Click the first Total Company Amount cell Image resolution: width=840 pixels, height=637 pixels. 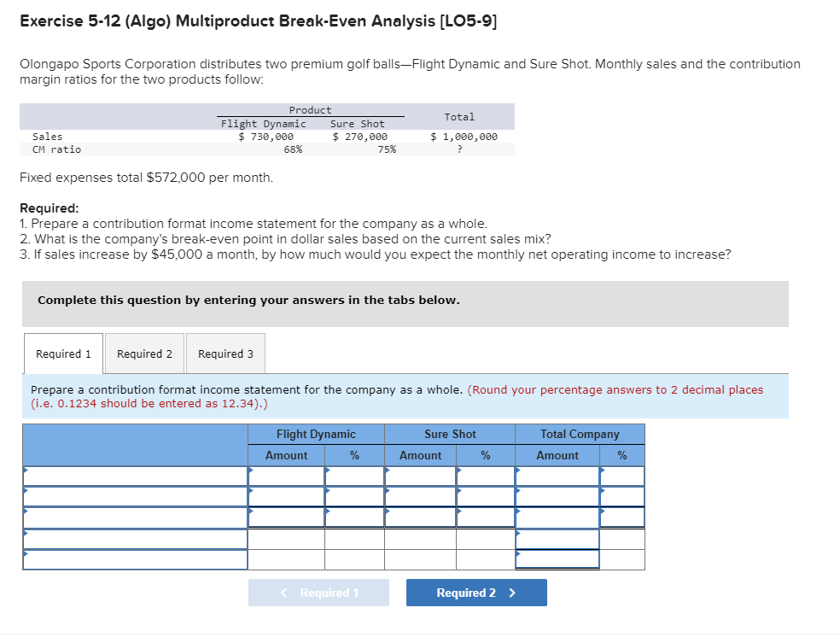tap(557, 476)
